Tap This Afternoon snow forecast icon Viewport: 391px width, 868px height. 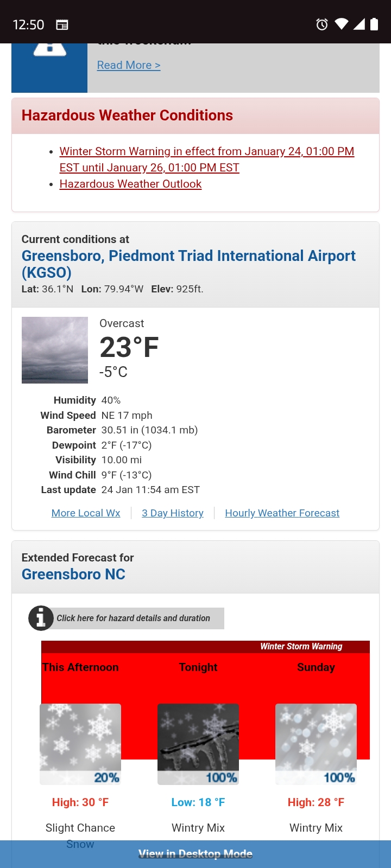[x=80, y=744]
